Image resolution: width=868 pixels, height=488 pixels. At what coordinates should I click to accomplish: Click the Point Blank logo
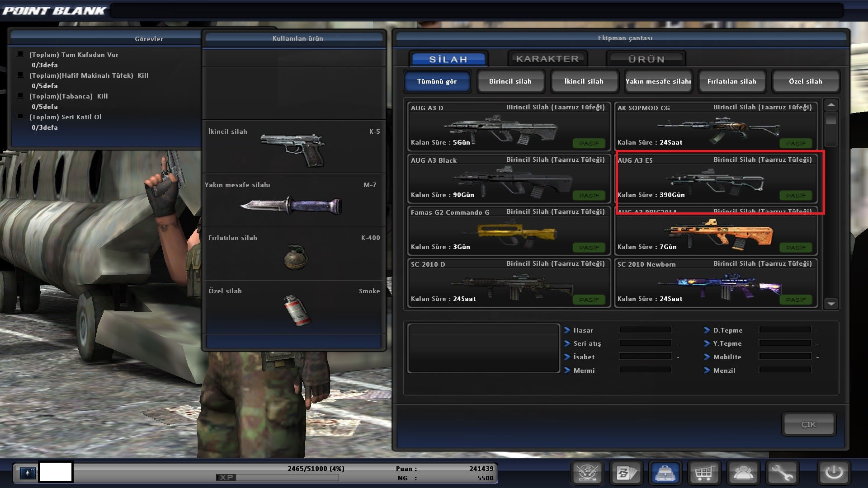pyautogui.click(x=54, y=10)
